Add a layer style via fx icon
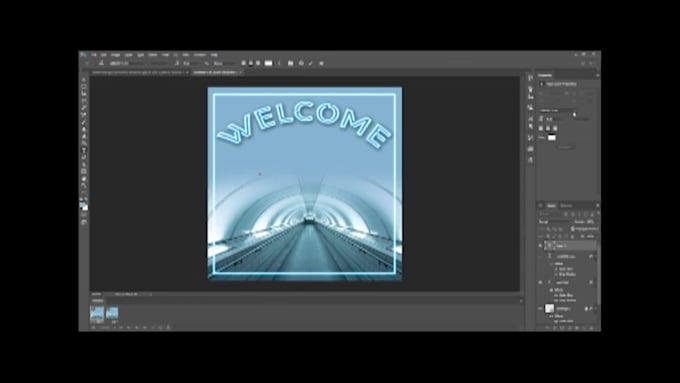Image resolution: width=680 pixels, height=383 pixels. (555, 328)
